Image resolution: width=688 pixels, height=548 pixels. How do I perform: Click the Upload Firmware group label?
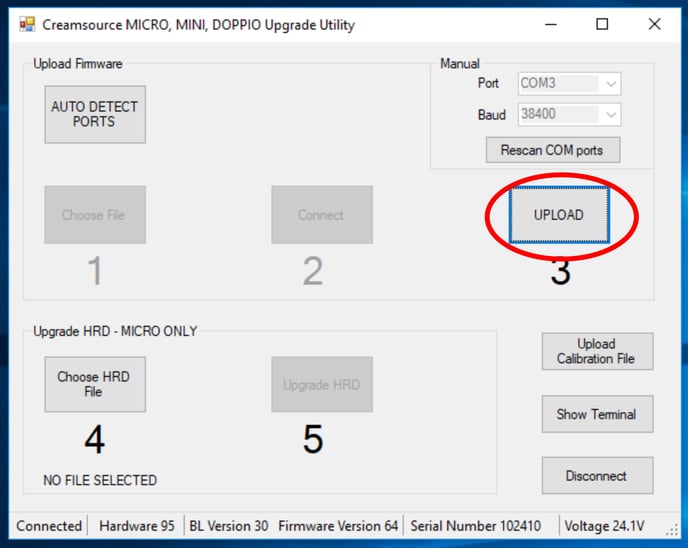pos(78,64)
